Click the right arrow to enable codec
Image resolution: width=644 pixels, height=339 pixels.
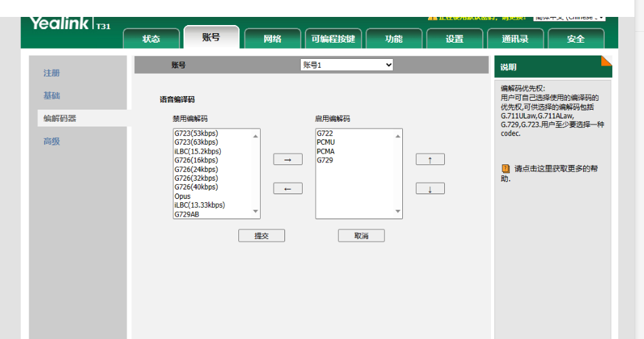click(288, 160)
